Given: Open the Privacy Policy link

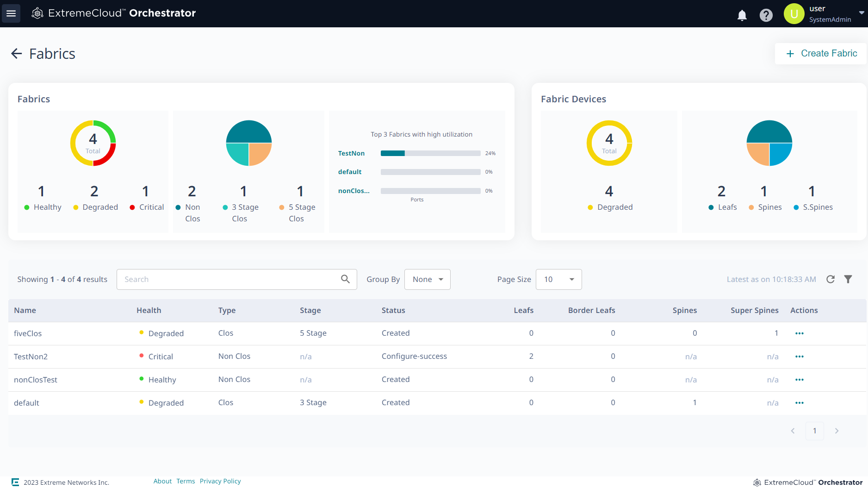Looking at the screenshot, I should [x=220, y=481].
